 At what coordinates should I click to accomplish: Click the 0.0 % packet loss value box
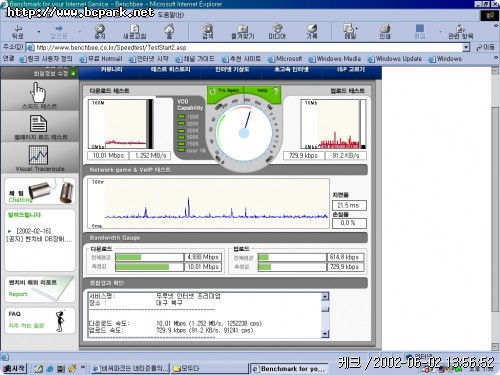pos(349,223)
